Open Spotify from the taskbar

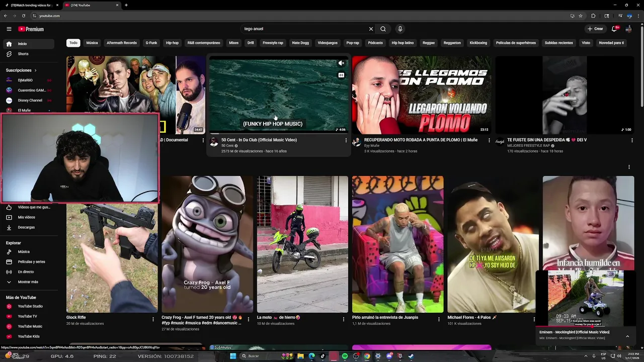tap(345, 356)
